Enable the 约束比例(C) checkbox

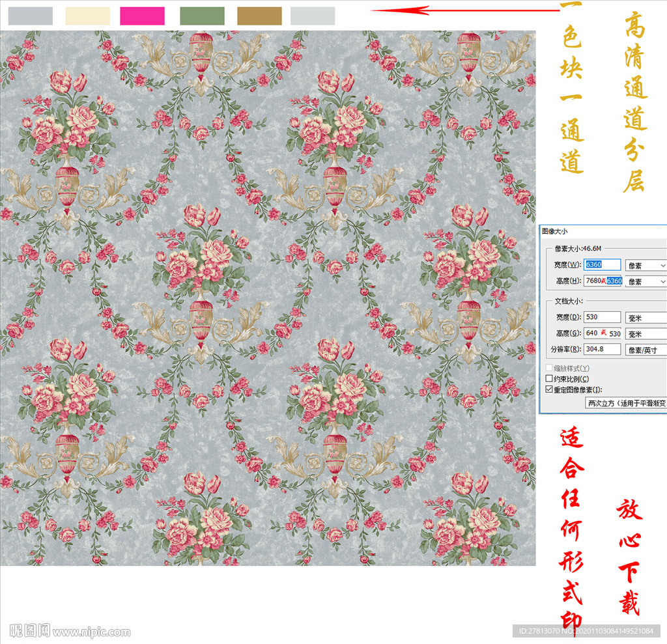[x=548, y=379]
